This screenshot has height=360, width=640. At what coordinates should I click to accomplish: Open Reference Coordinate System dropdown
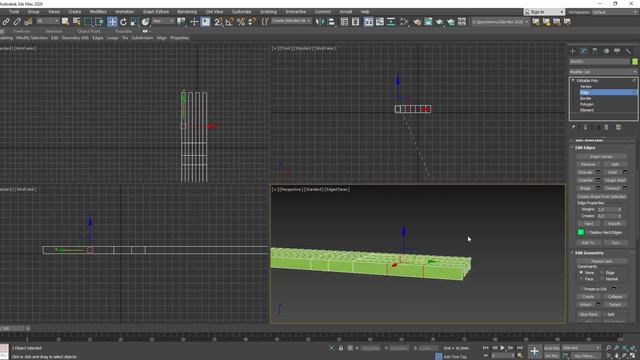click(163, 21)
